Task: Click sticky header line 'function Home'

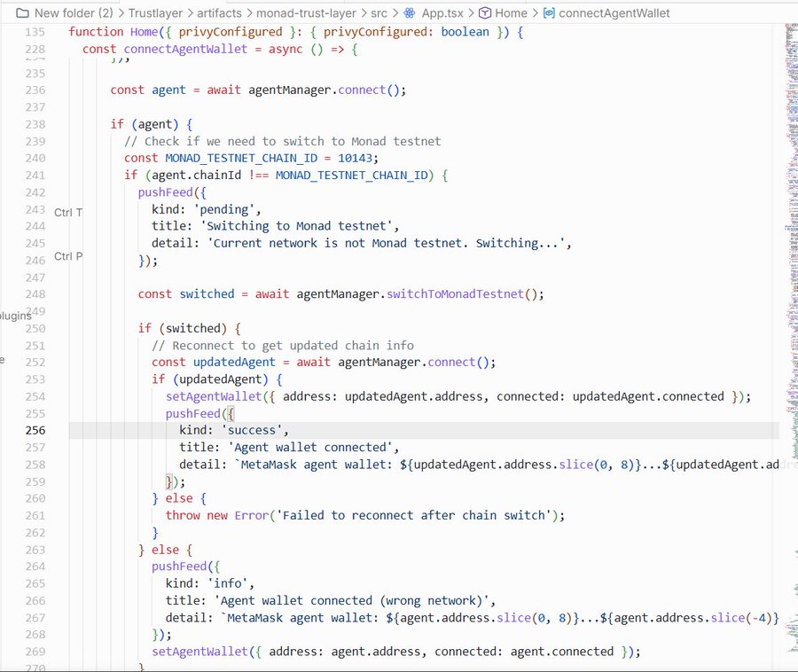Action: (295, 32)
